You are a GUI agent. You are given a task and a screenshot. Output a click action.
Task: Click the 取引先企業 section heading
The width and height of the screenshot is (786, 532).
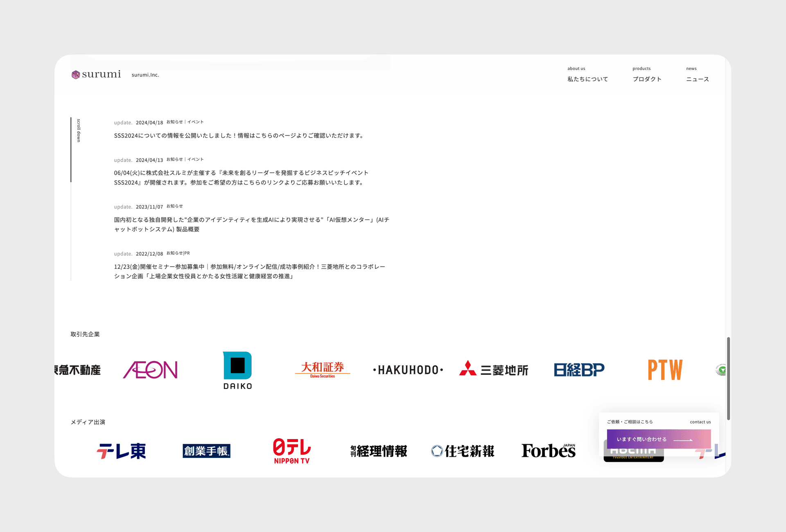(85, 334)
